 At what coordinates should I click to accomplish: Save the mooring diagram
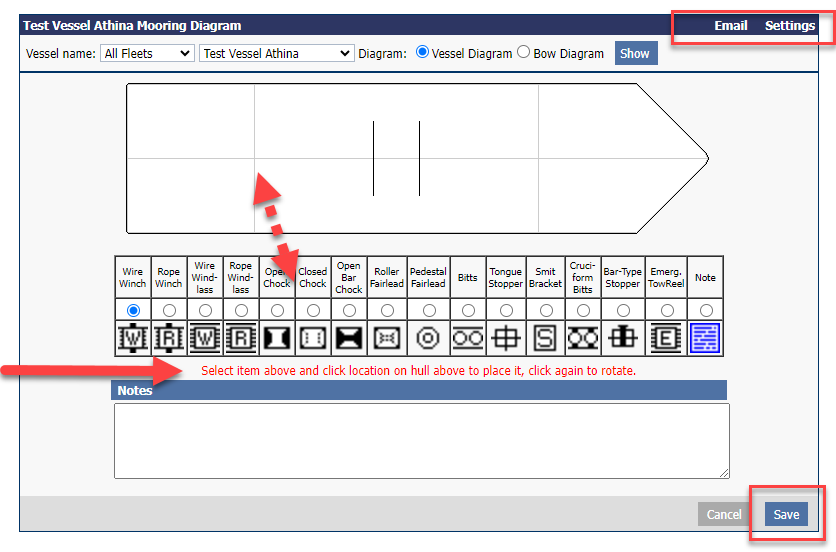(x=786, y=514)
